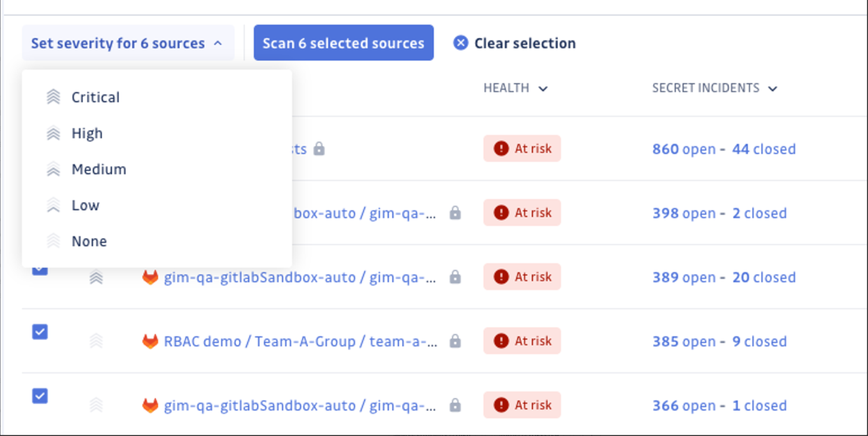Screen dimensions: 868x436
Task: Click the Critical severity chevrons icon
Action: click(x=53, y=97)
